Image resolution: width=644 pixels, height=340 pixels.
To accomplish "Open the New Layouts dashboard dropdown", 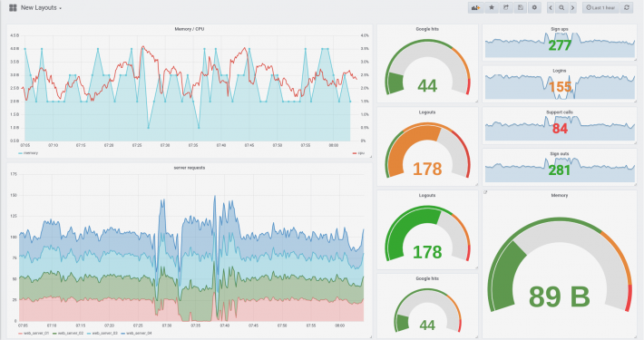I will 41,8.
